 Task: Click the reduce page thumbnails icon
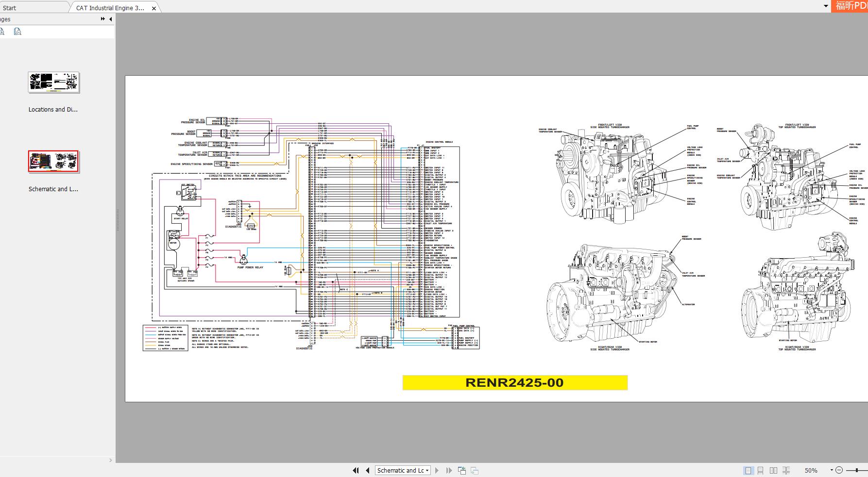click(x=17, y=31)
